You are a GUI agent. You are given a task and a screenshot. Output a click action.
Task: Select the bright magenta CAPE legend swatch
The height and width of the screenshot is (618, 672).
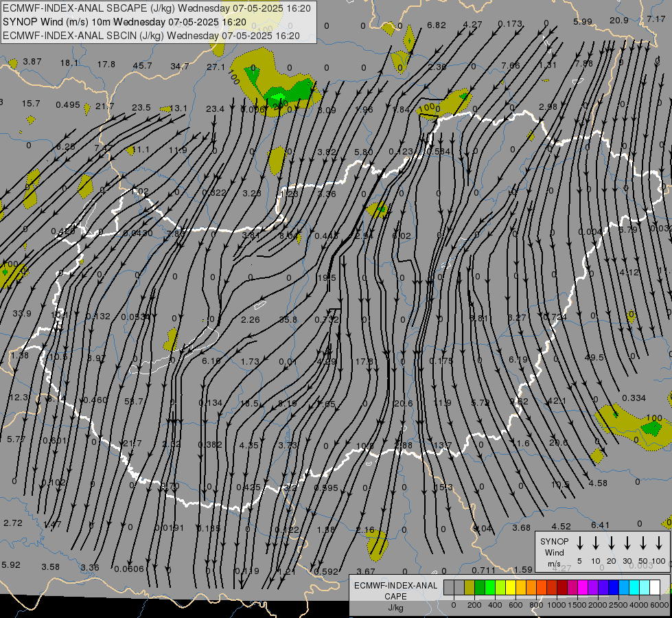583,588
